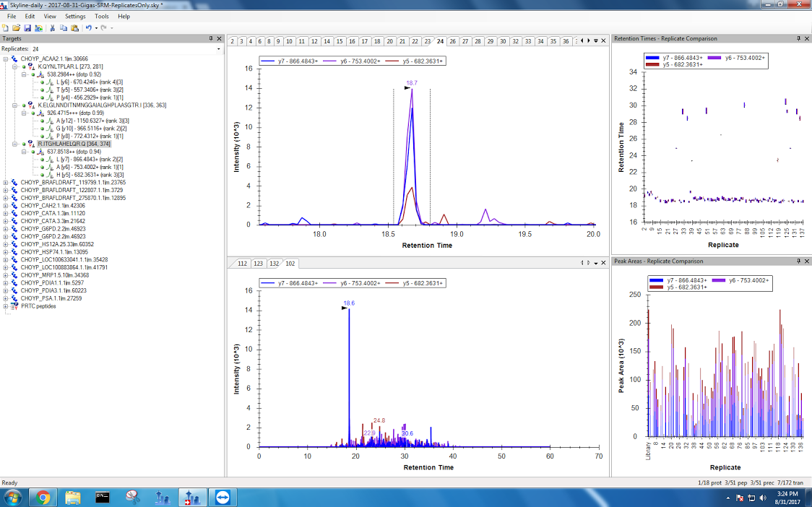The width and height of the screenshot is (812, 507).
Task: Pin the Targets panel with the pushpin icon
Action: (x=210, y=38)
